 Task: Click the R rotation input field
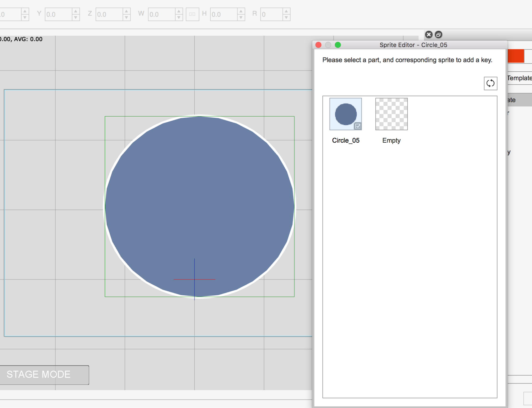[272, 14]
